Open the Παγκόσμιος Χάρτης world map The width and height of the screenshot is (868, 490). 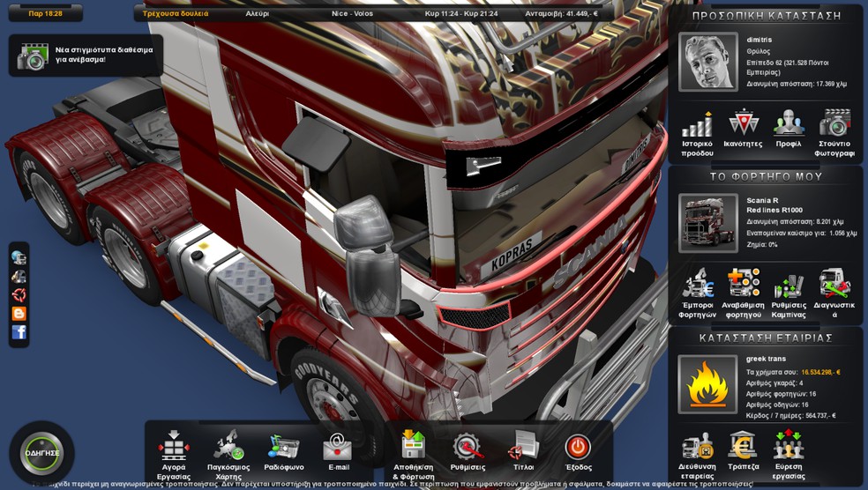[228, 448]
